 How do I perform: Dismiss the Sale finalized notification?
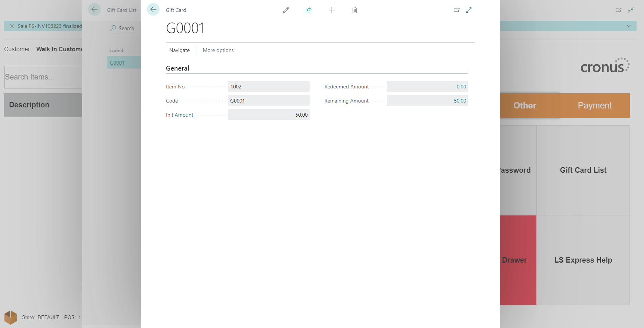12,26
